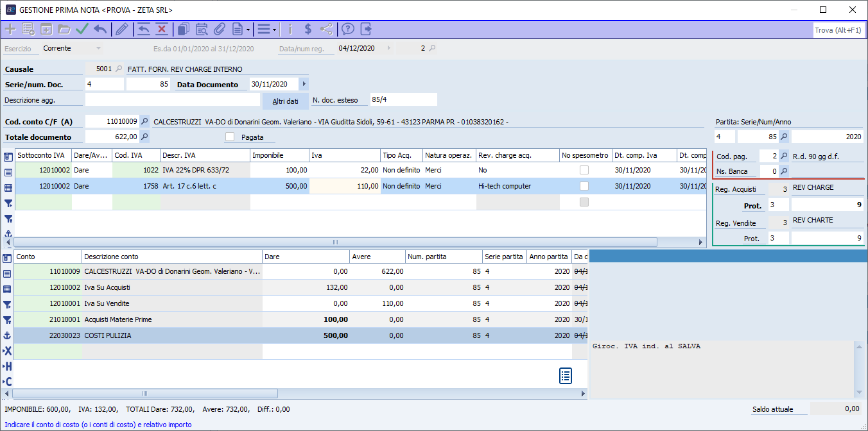868x431 pixels.
Task: Click the Altri dati button
Action: coord(285,101)
